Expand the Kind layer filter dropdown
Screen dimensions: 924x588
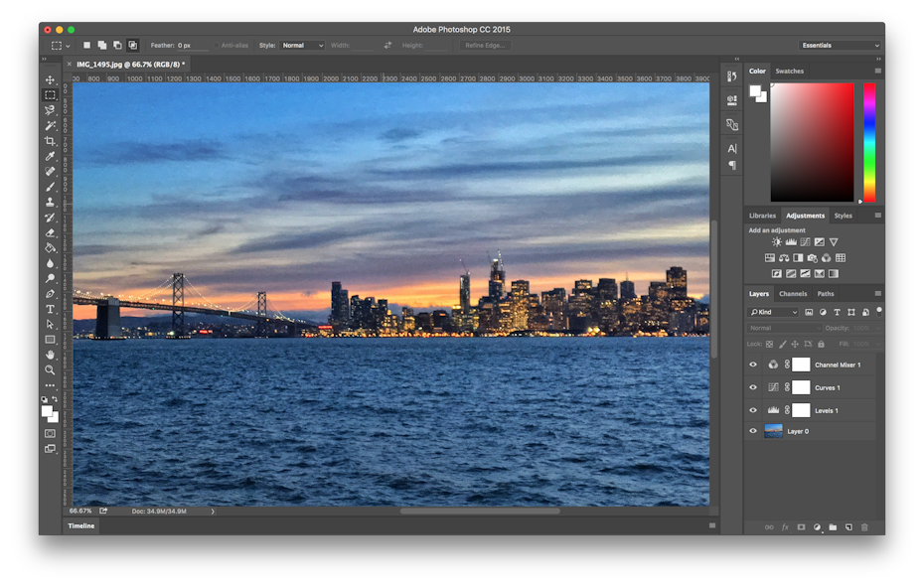[775, 312]
